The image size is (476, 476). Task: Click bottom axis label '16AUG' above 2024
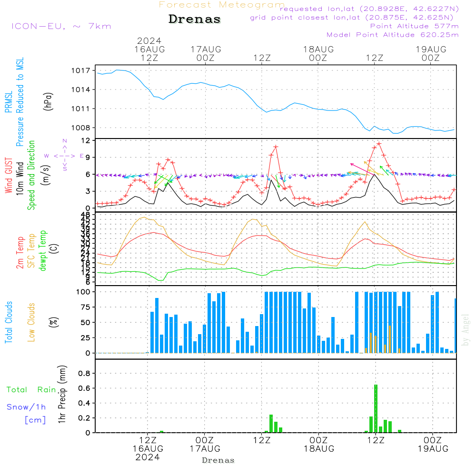[148, 449]
